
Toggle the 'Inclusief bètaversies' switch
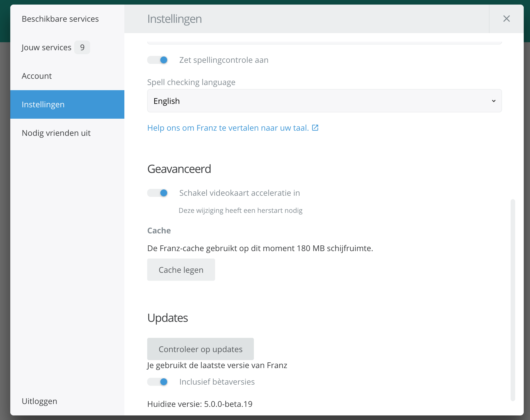click(x=157, y=382)
